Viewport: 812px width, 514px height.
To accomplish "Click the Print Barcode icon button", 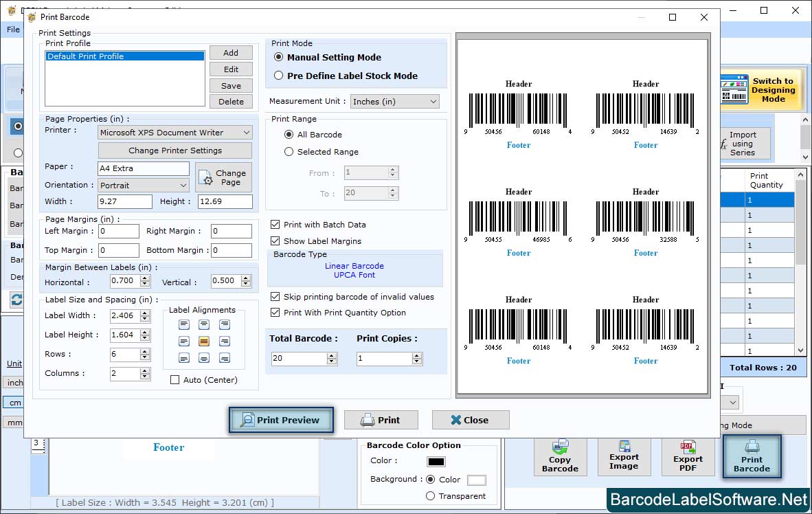I will pos(752,455).
